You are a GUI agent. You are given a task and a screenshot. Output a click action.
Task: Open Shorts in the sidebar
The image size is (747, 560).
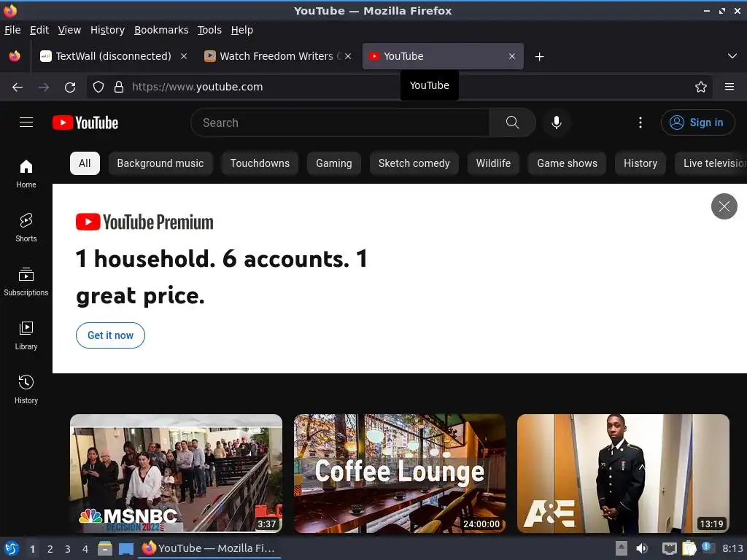(26, 227)
